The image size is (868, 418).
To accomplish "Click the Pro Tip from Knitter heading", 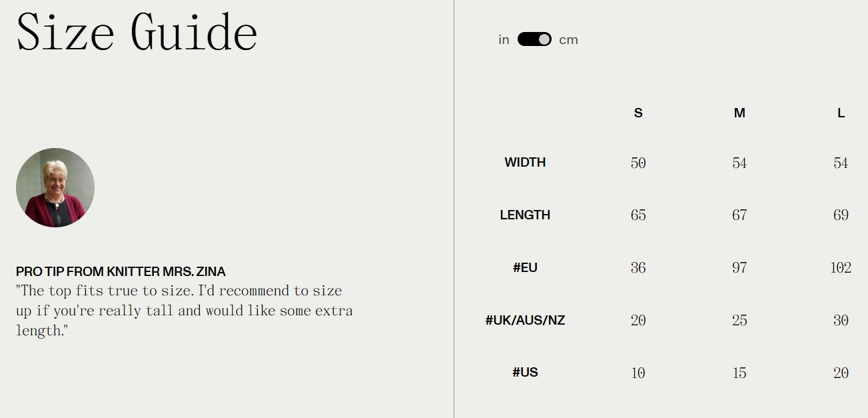I will (121, 272).
